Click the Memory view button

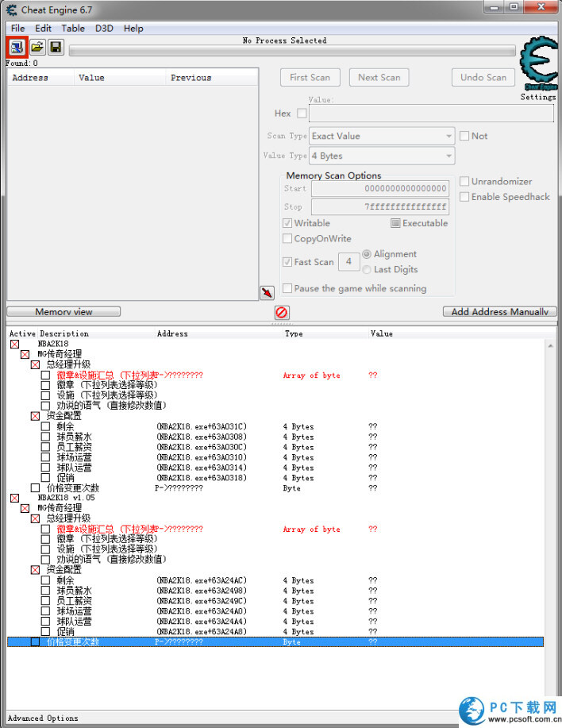64,312
